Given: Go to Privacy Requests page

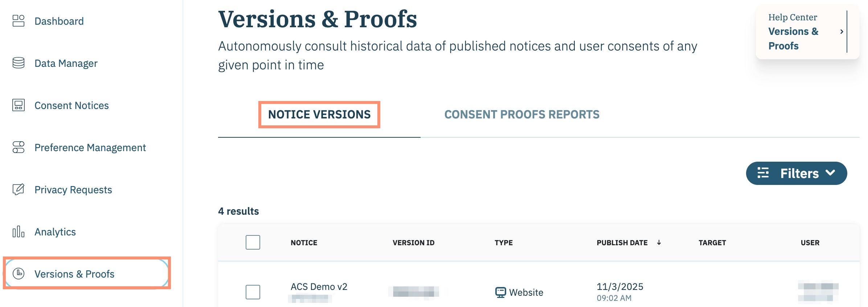Looking at the screenshot, I should coord(73,190).
